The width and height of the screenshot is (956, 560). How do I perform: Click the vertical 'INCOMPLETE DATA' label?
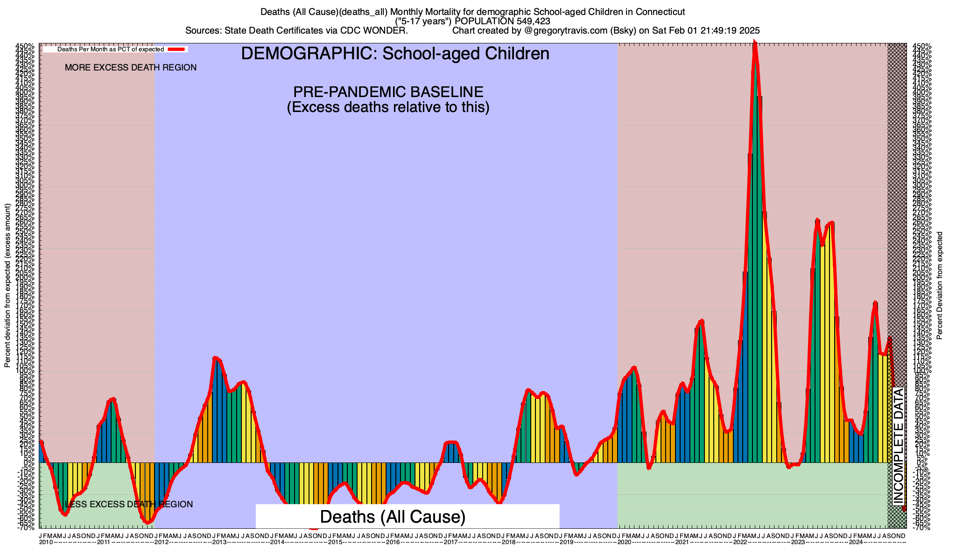899,446
